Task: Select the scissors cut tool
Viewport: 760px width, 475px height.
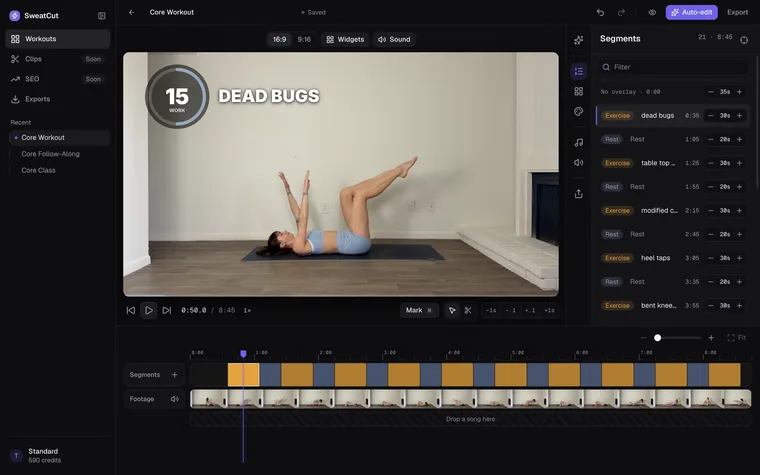Action: (x=468, y=311)
